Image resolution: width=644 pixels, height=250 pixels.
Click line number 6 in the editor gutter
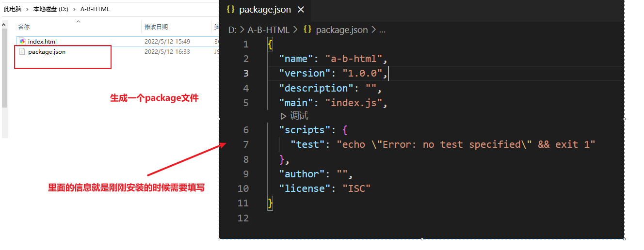click(246, 130)
